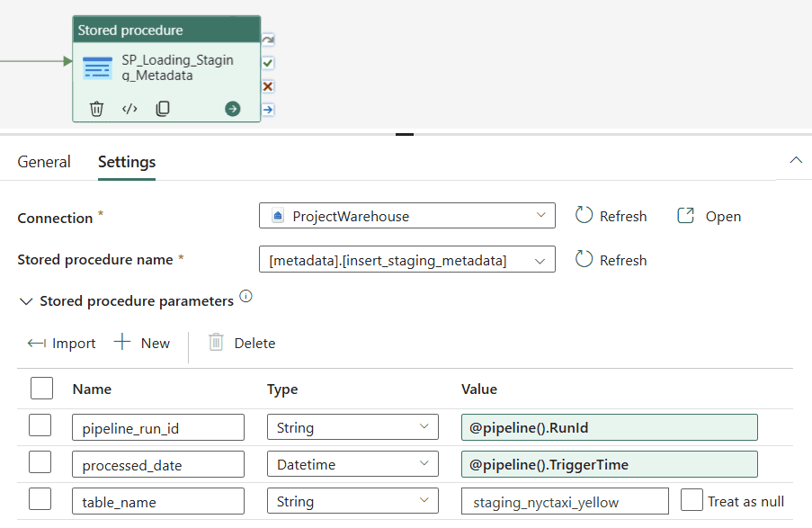Open the Connection dropdown ProjectWarehouse
Viewport: 812px width, 528px height.
[407, 216]
